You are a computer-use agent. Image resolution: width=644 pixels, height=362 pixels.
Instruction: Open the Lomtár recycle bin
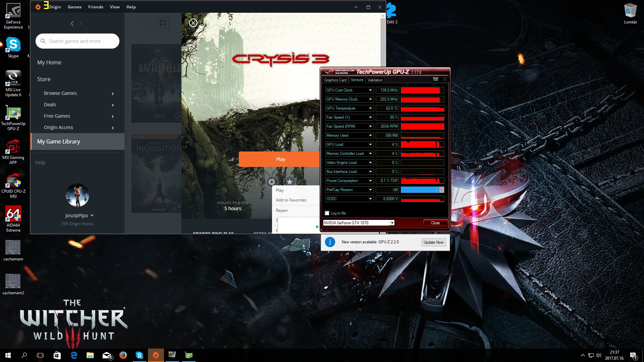pyautogui.click(x=631, y=14)
